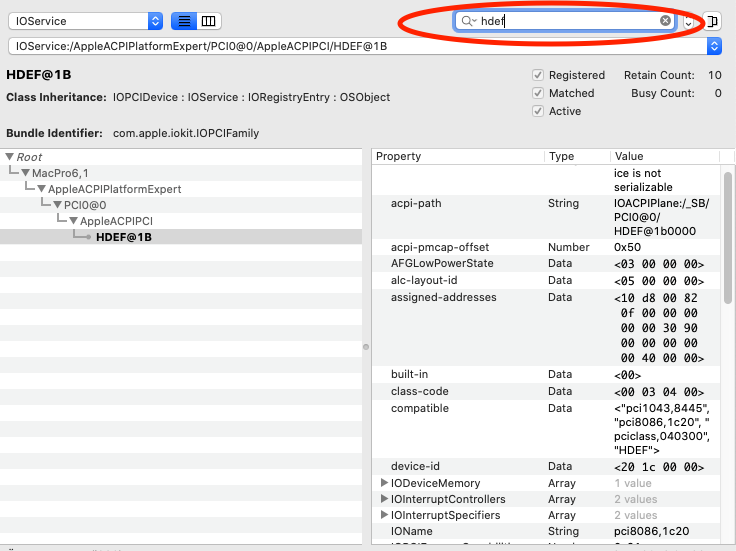736x551 pixels.
Task: Click the magnifying glass search options icon
Action: coord(468,21)
